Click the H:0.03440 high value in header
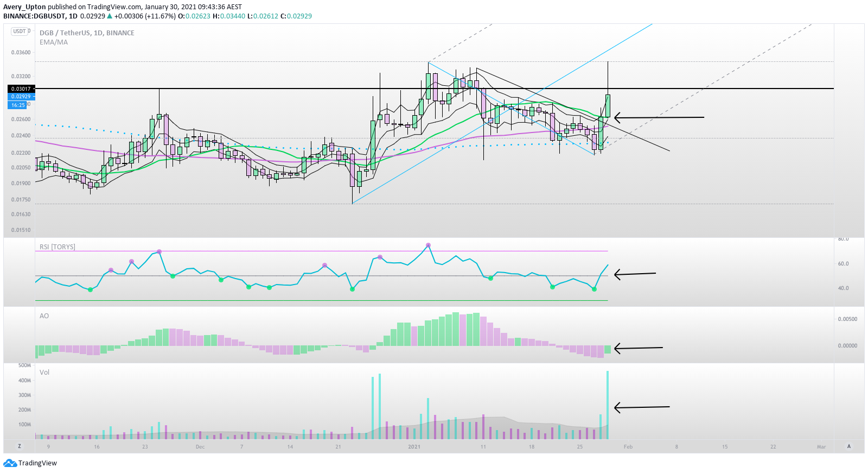 click(x=228, y=16)
